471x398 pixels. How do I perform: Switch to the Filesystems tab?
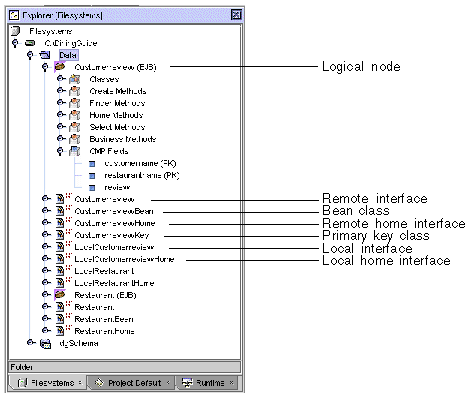[47, 383]
